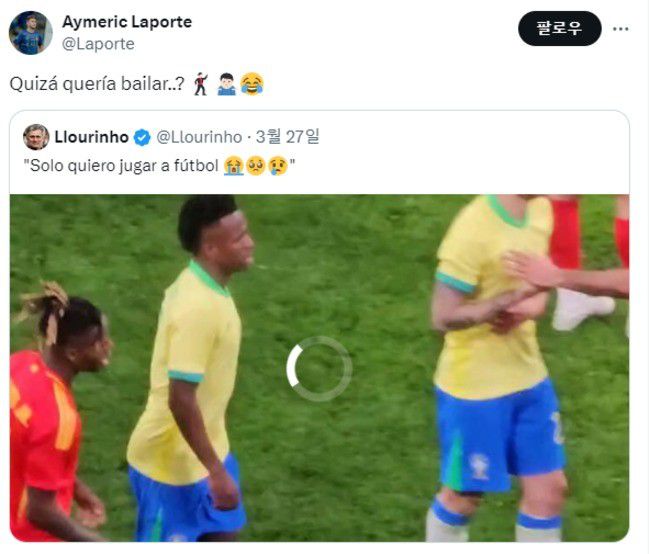
Task: Open Aymeric Laporte's profile picture
Action: coord(31,33)
